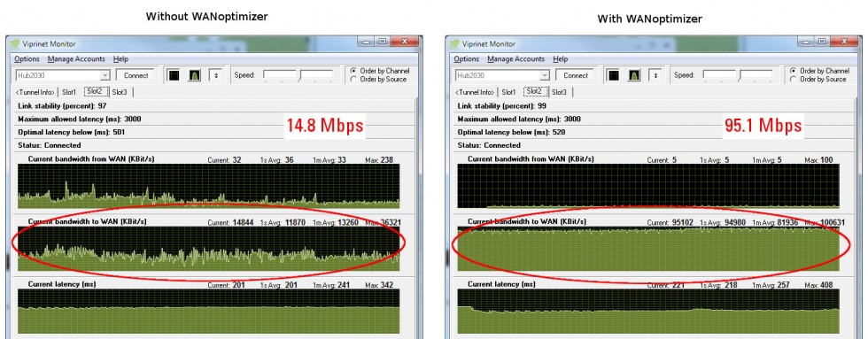The image size is (868, 339).
Task: Click the green filled graph icon in the left window
Action: coord(194,75)
